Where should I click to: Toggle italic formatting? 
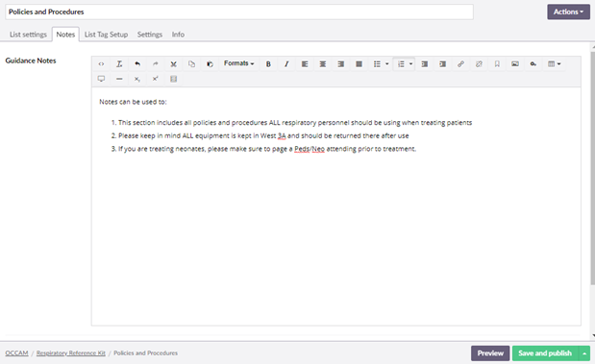[286, 64]
